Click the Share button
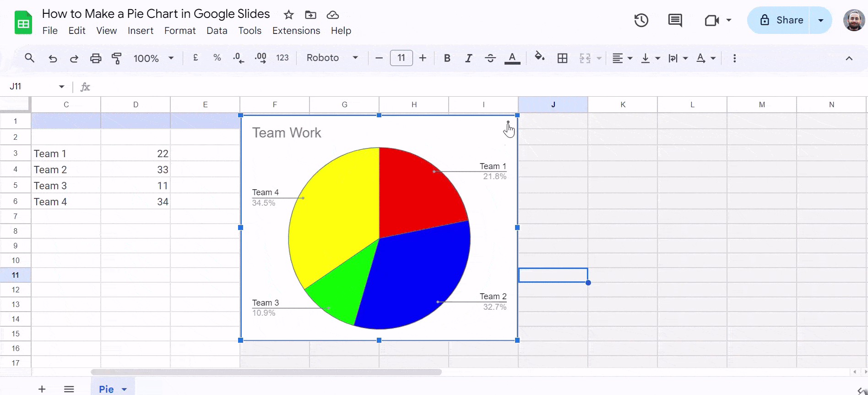 pos(778,20)
